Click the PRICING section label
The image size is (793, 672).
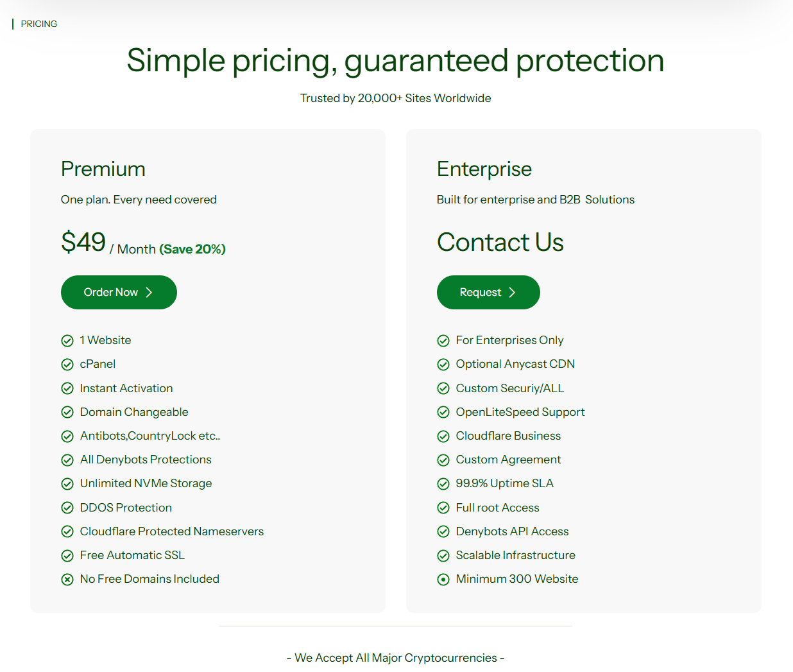click(39, 24)
